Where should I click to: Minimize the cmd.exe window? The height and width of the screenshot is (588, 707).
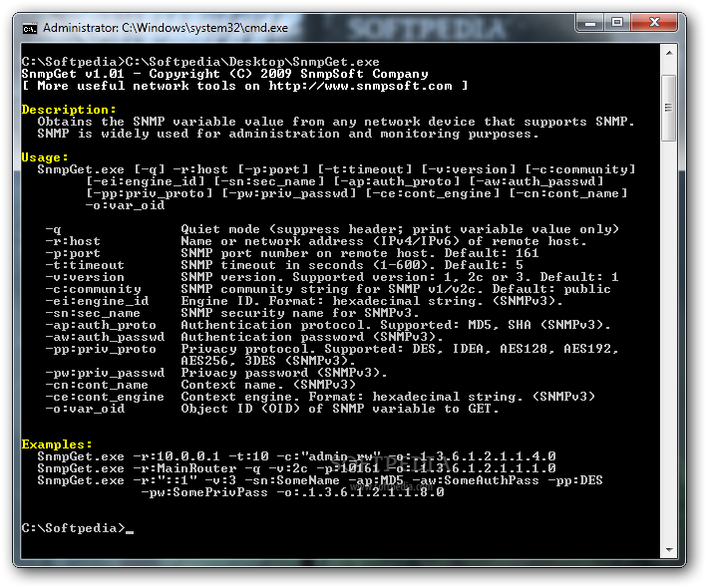[x=590, y=23]
